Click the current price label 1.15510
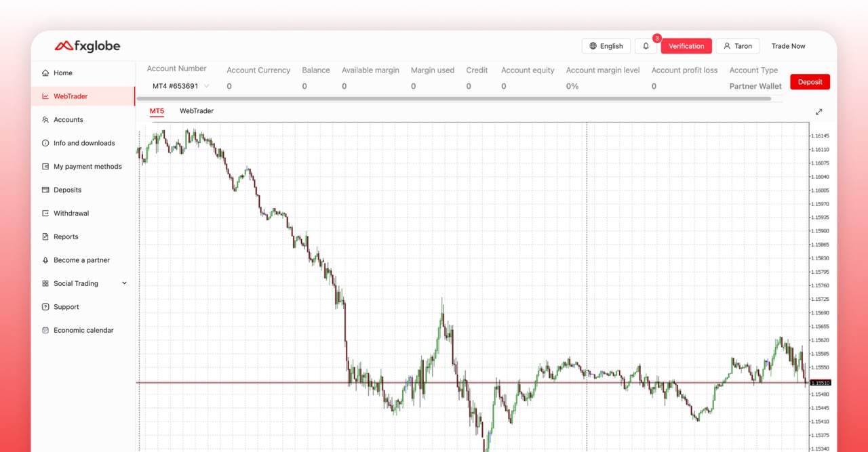The image size is (868, 452). (820, 383)
